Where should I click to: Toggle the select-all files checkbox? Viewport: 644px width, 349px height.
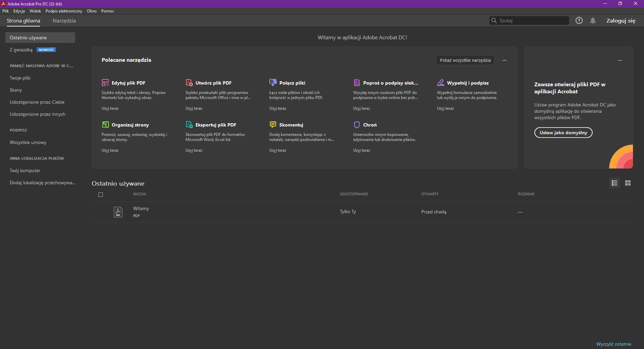101,195
